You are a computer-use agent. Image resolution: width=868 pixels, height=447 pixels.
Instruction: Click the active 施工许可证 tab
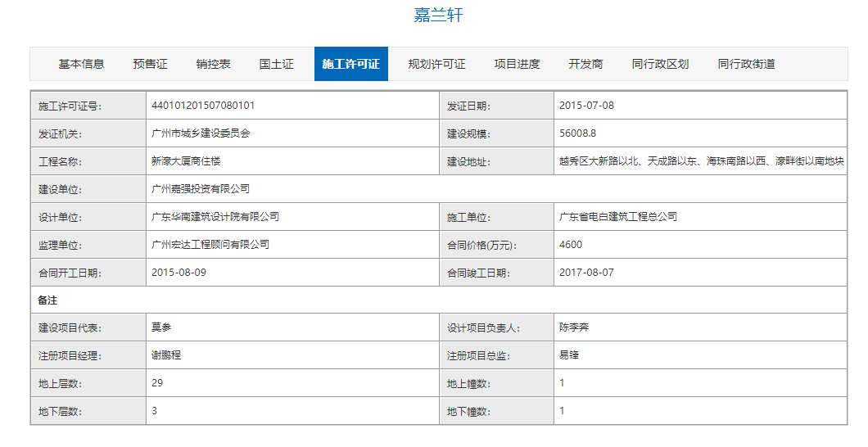351,64
